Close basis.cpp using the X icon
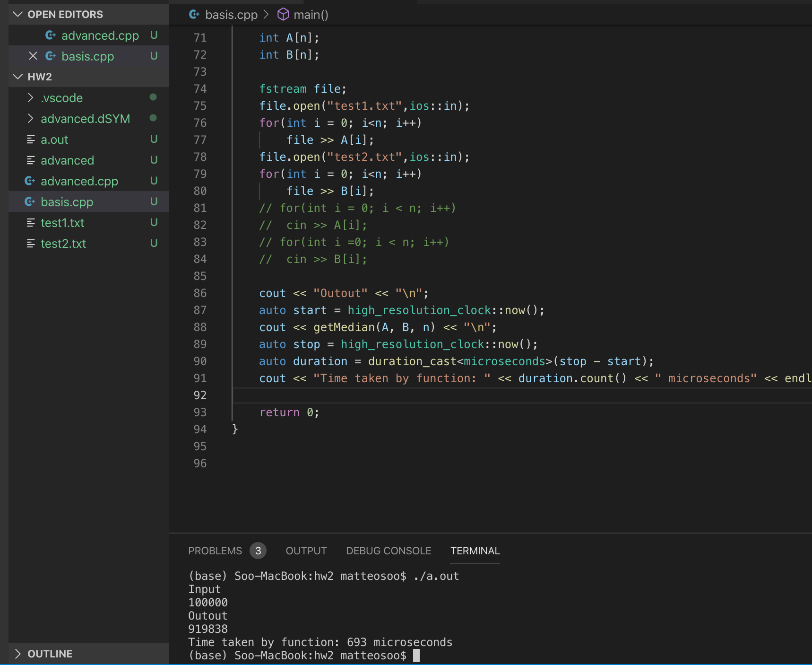812x665 pixels. pyautogui.click(x=33, y=56)
